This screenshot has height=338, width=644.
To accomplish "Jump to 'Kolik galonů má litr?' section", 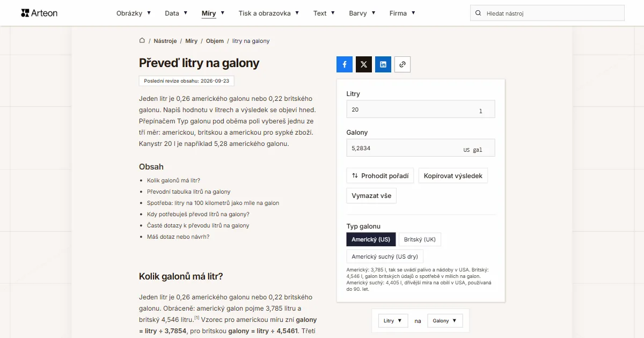I will coord(173,180).
